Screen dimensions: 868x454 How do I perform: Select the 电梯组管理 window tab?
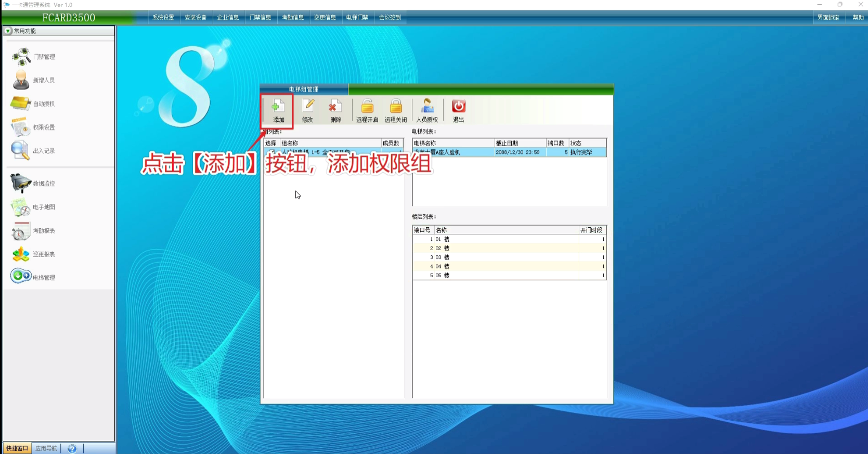point(304,89)
